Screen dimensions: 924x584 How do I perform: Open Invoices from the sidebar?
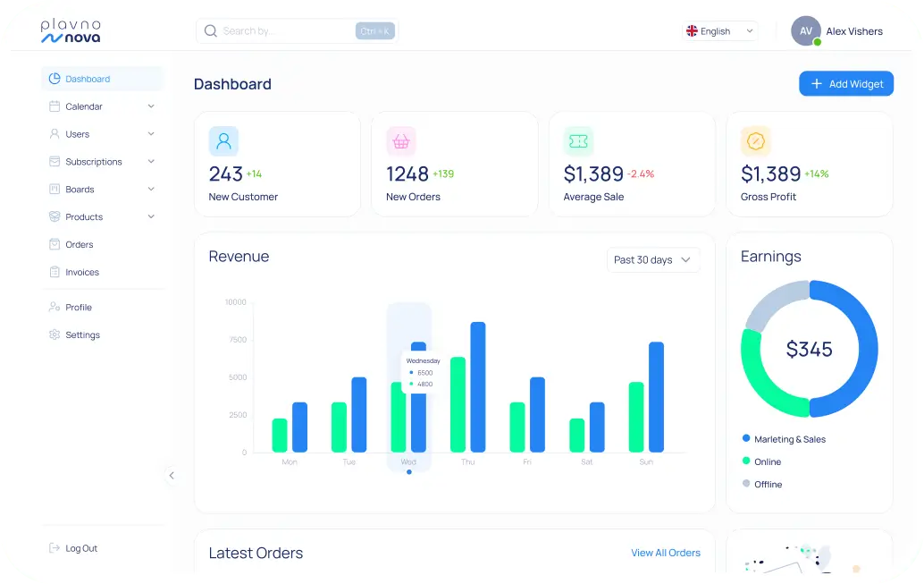(x=81, y=273)
